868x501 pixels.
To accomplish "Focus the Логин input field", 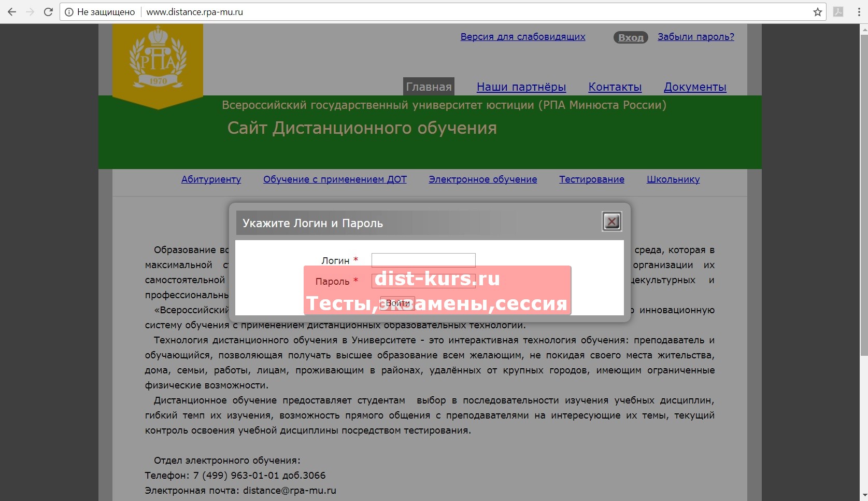I will [x=423, y=260].
